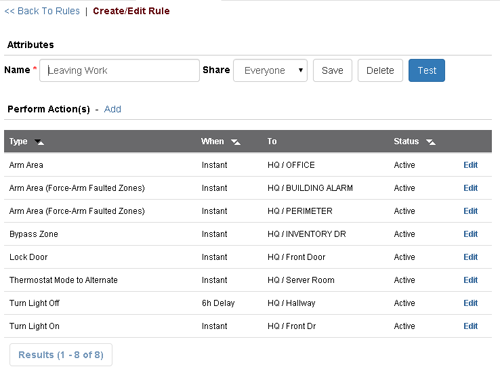This screenshot has height=373, width=500.
Task: Edit the Bypass Zone action
Action: pyautogui.click(x=470, y=234)
